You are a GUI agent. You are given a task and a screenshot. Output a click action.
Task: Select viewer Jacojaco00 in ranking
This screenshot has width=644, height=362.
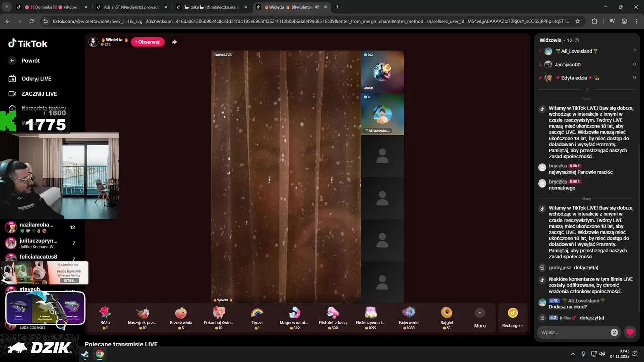(x=587, y=65)
